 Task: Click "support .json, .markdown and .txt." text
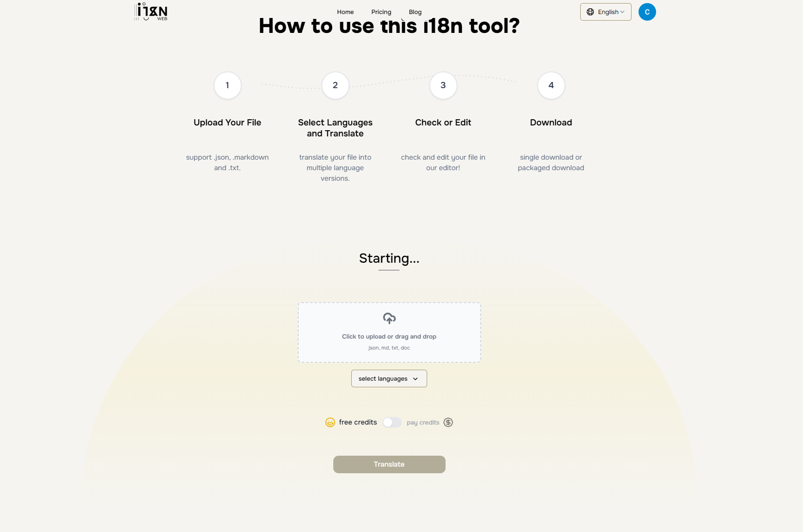[227, 162]
